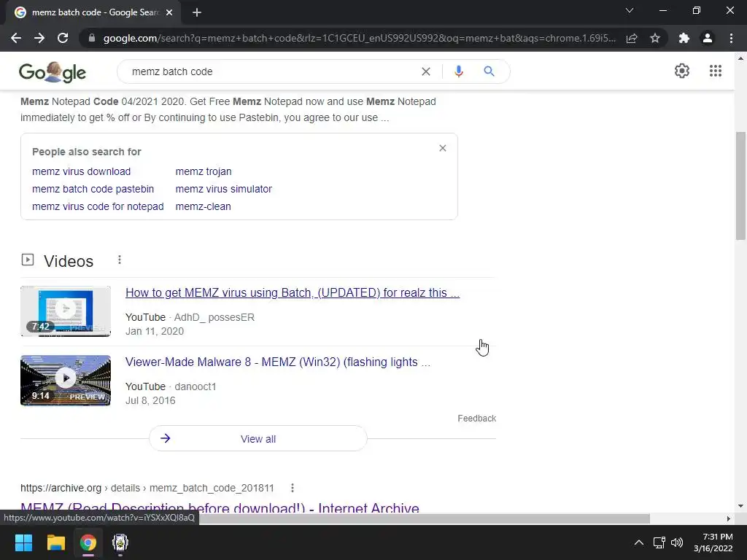Play the 9:14 danooct1 video thumbnail
Viewport: 747px width, 560px height.
click(66, 381)
